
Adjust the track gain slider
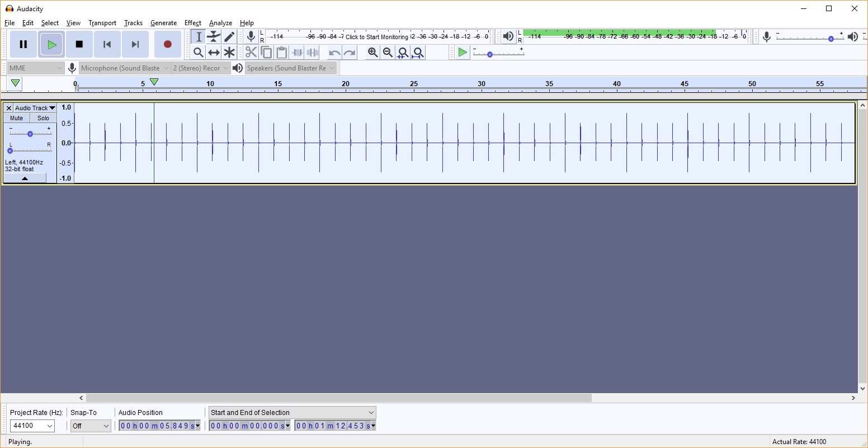coord(30,134)
